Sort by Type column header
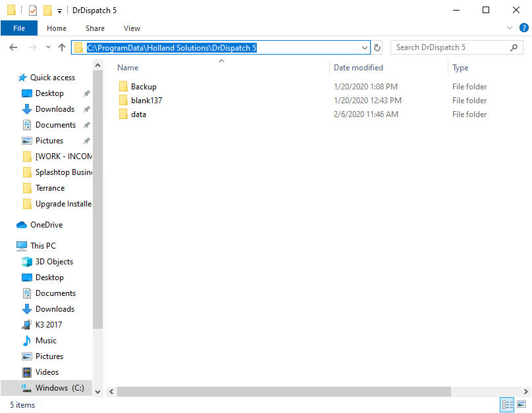Image resolution: width=532 pixels, height=413 pixels. [x=460, y=68]
